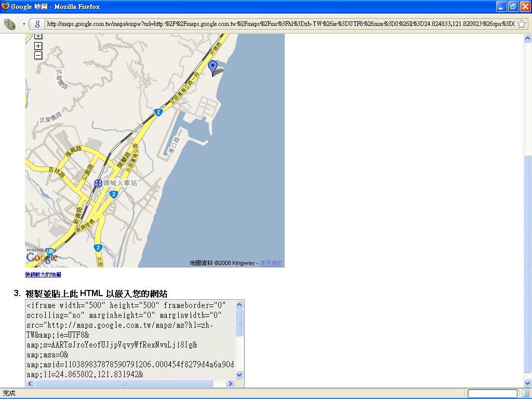
Task: Click the page vertical scrollbar thumb
Action: [528, 263]
